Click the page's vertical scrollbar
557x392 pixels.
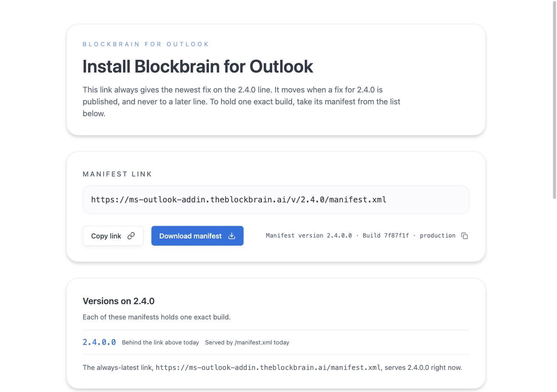pyautogui.click(x=554, y=100)
